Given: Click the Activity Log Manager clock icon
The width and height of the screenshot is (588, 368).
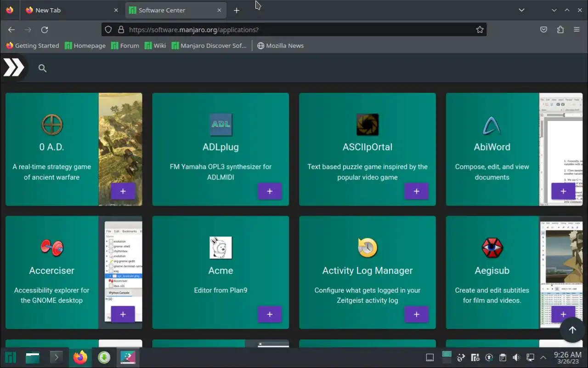Looking at the screenshot, I should [x=367, y=248].
